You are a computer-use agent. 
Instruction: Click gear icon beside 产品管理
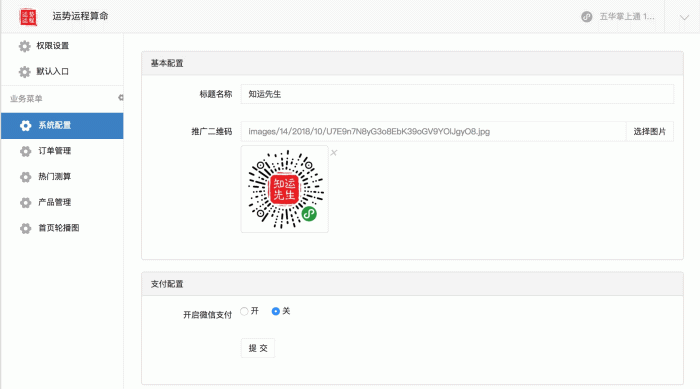point(25,203)
